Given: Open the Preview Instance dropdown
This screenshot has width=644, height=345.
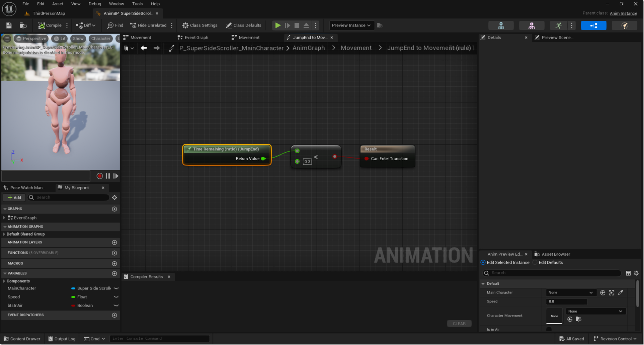Looking at the screenshot, I should (351, 25).
